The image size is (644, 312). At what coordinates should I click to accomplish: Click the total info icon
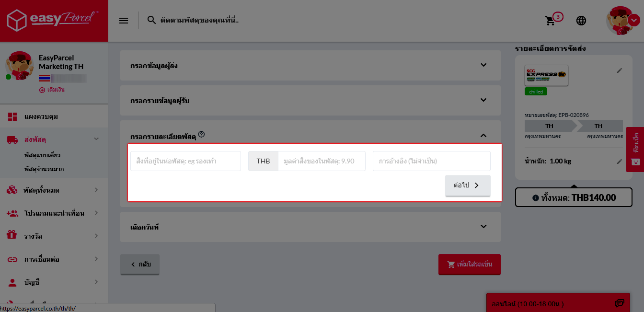point(536,197)
